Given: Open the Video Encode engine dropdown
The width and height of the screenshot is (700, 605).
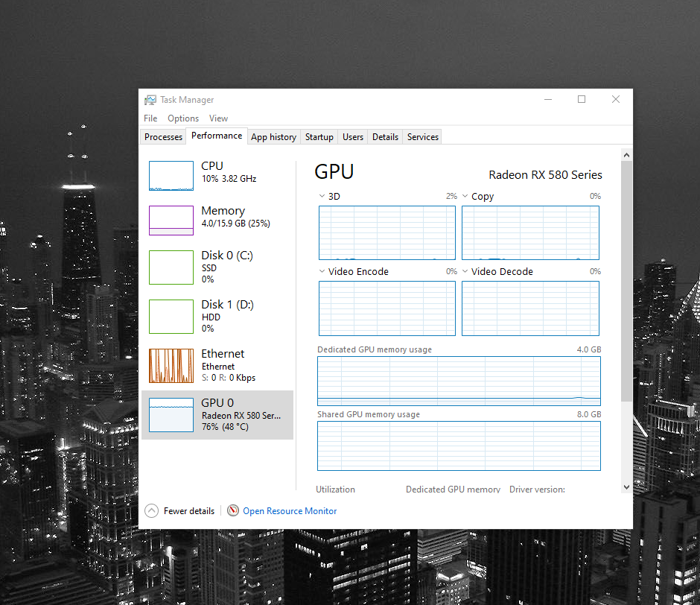Looking at the screenshot, I should (x=322, y=271).
